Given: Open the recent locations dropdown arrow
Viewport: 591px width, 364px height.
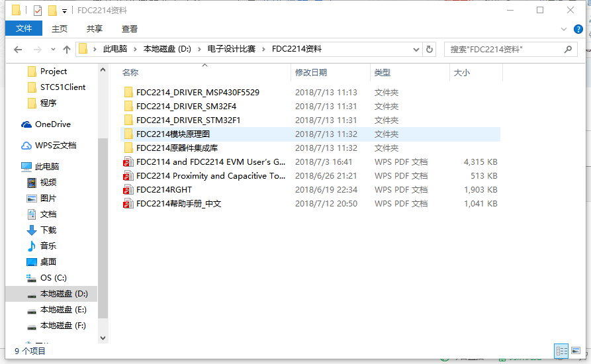Looking at the screenshot, I should [x=53, y=50].
